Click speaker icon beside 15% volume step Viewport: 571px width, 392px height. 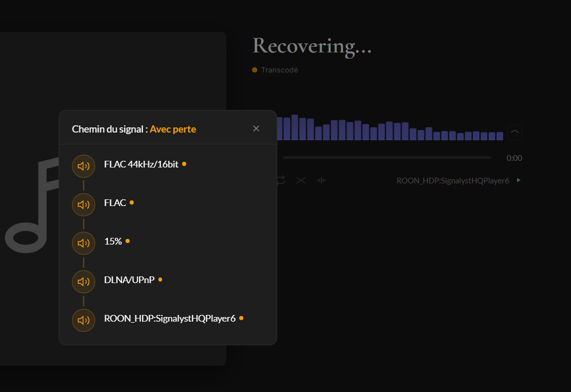[x=83, y=244]
